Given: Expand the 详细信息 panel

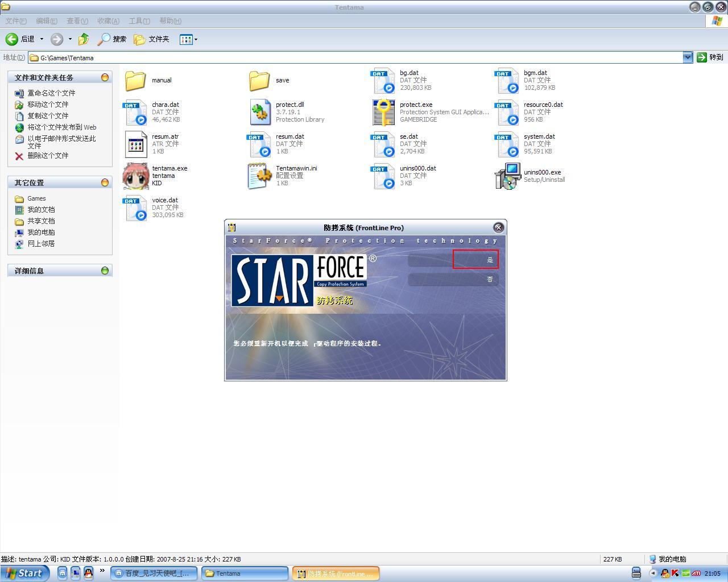Looking at the screenshot, I should (x=105, y=271).
